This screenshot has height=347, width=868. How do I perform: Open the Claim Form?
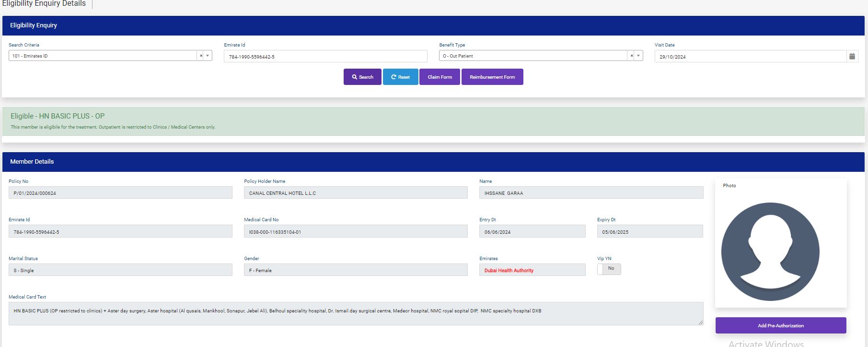pos(440,77)
